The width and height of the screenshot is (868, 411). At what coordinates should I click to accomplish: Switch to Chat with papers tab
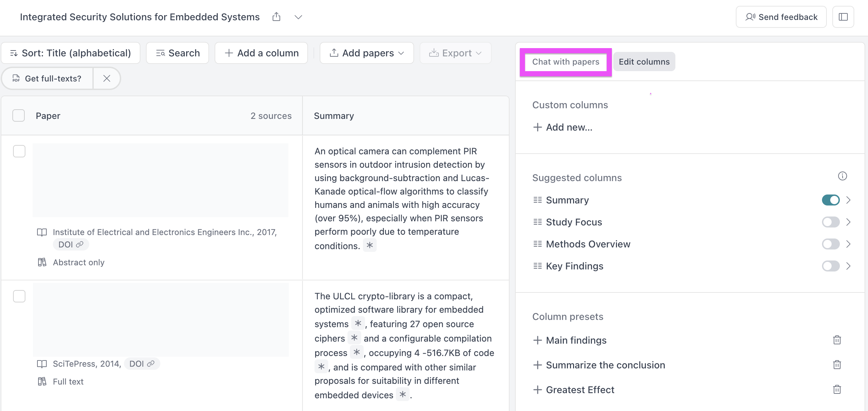[x=566, y=62]
